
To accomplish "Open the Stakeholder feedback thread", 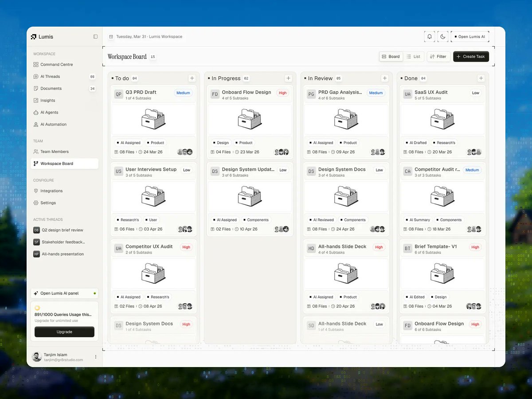I will (64, 242).
